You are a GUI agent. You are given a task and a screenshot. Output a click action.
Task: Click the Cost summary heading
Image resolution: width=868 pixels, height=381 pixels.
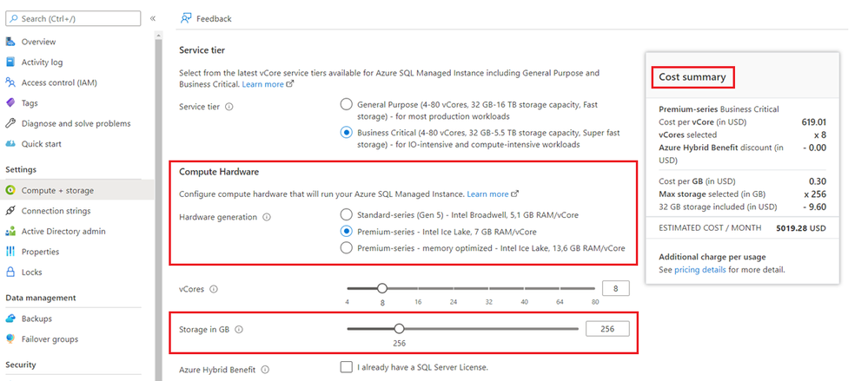[x=692, y=77]
